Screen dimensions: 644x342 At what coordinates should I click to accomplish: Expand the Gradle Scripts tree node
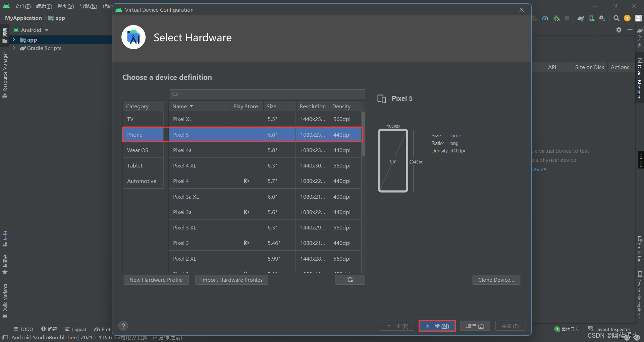pyautogui.click(x=14, y=48)
